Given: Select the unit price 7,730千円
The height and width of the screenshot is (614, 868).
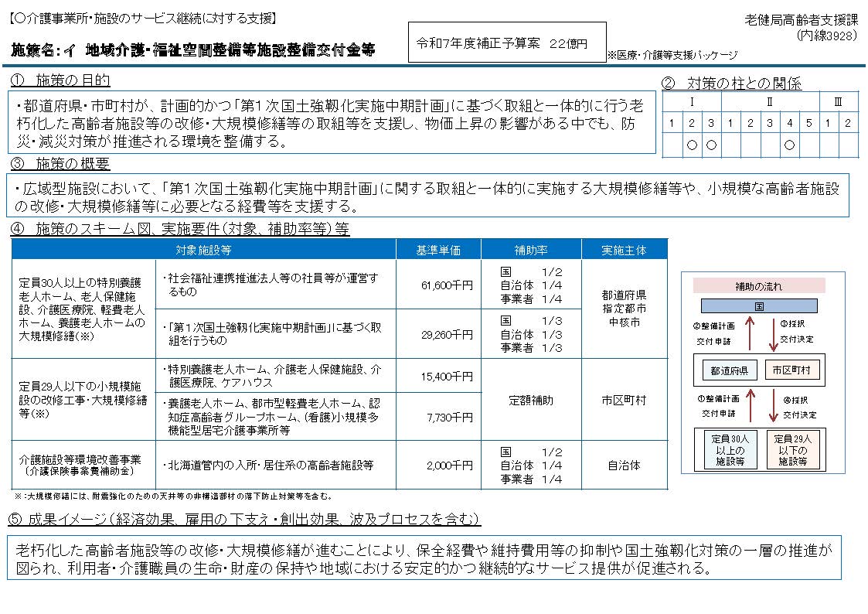Looking at the screenshot, I should [x=450, y=418].
